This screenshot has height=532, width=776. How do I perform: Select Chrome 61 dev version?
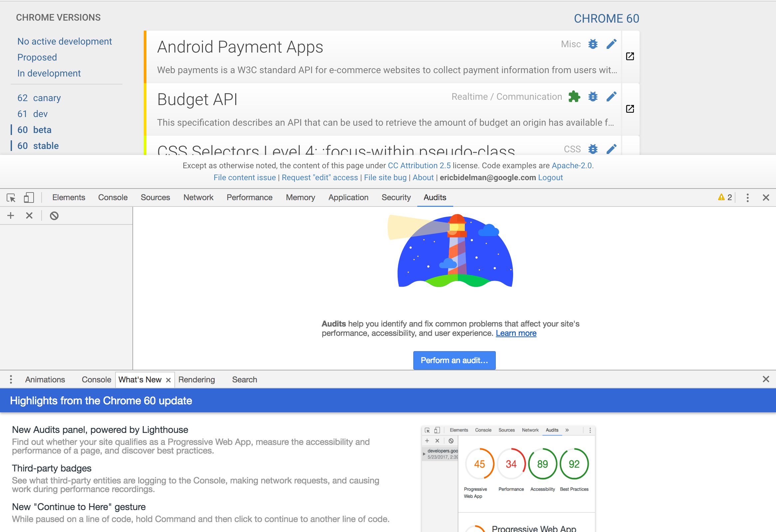(x=32, y=114)
